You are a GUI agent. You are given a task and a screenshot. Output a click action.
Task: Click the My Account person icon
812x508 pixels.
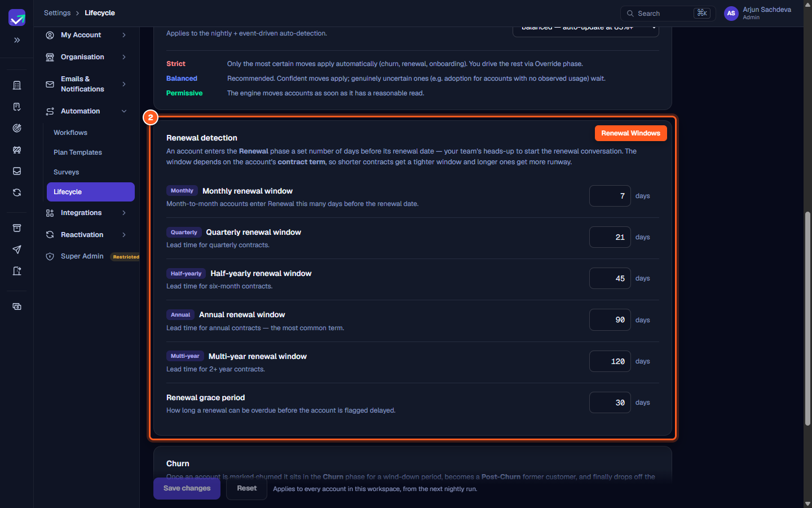50,35
